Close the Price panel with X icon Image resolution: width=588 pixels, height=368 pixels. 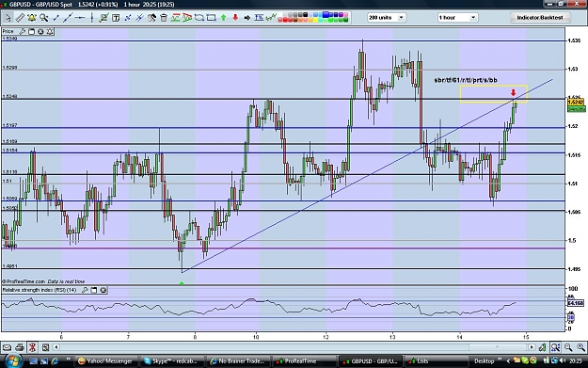(40, 31)
